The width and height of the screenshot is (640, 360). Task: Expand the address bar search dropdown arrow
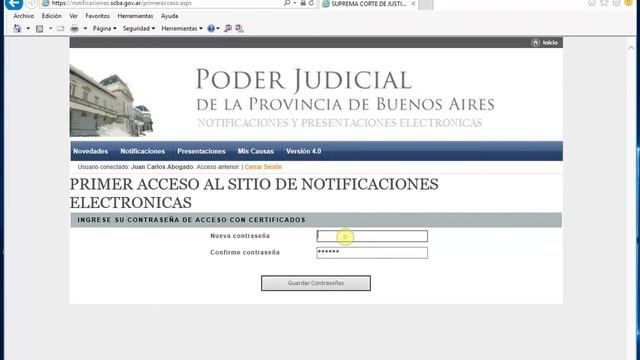coord(295,3)
